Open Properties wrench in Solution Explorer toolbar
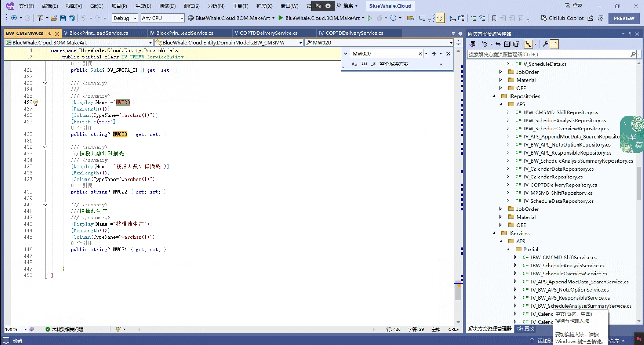644x345 pixels. pyautogui.click(x=545, y=44)
